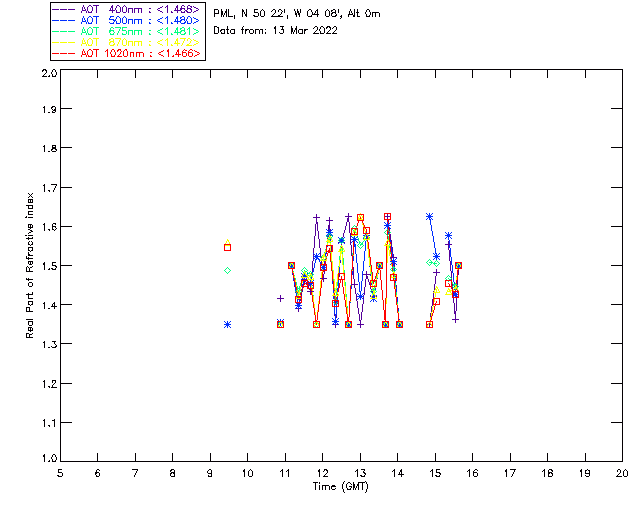This screenshot has height=512, width=640.
Task: Click the AOT 675nm legend entry
Action: coord(126,31)
